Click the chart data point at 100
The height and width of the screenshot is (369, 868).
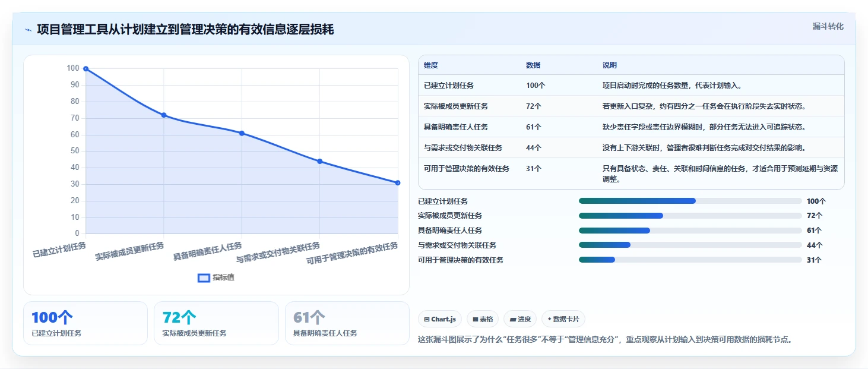click(86, 69)
